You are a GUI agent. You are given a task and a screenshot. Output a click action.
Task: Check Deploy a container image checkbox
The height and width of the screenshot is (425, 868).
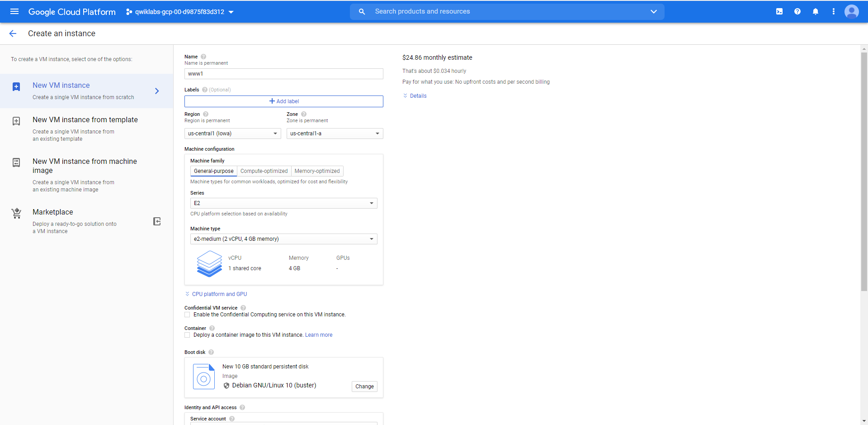(187, 335)
